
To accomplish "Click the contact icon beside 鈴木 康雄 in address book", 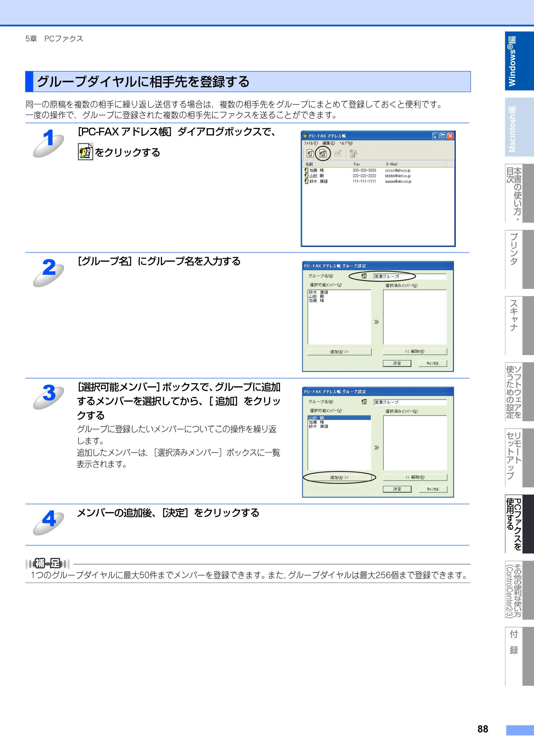I will coord(307,181).
